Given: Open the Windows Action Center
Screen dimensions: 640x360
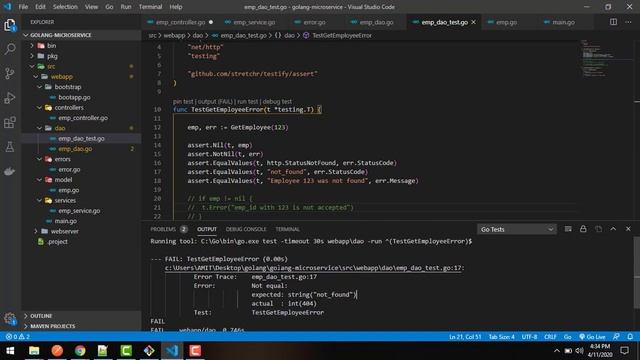Looking at the screenshot, I should (624, 351).
